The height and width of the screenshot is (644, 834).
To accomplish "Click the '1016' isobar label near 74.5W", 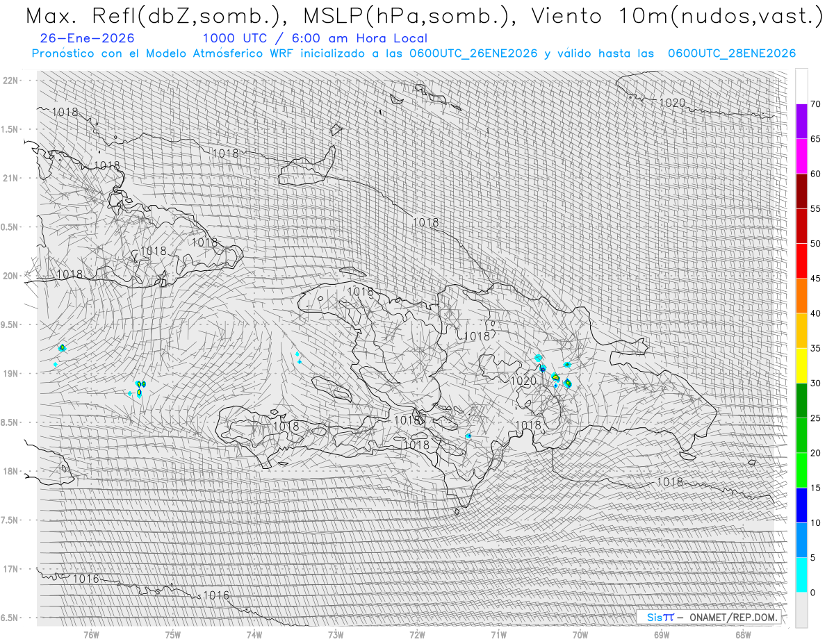I will point(216,595).
